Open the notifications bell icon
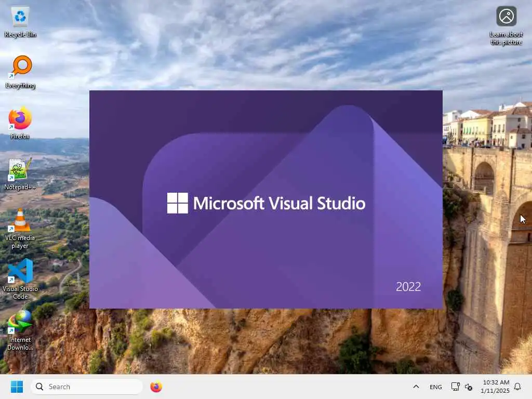Screen dimensions: 532x399 [517, 387]
